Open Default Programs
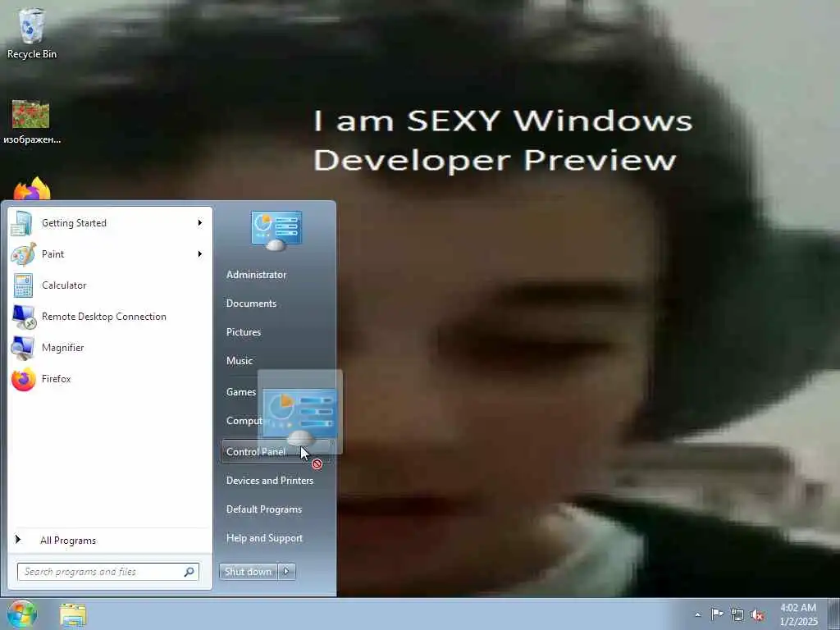The width and height of the screenshot is (840, 630). 264,509
